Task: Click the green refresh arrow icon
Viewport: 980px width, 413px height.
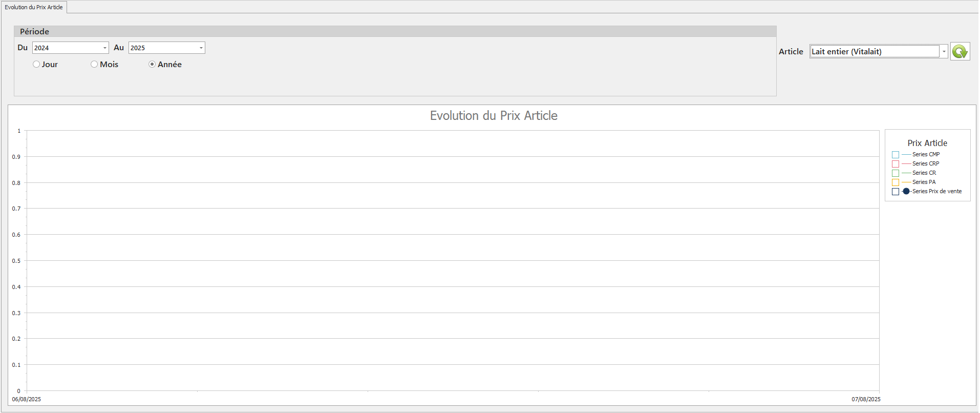Action: [x=960, y=51]
